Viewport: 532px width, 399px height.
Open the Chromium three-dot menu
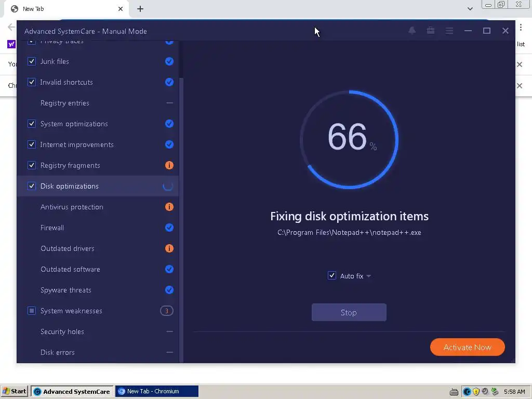(x=521, y=28)
